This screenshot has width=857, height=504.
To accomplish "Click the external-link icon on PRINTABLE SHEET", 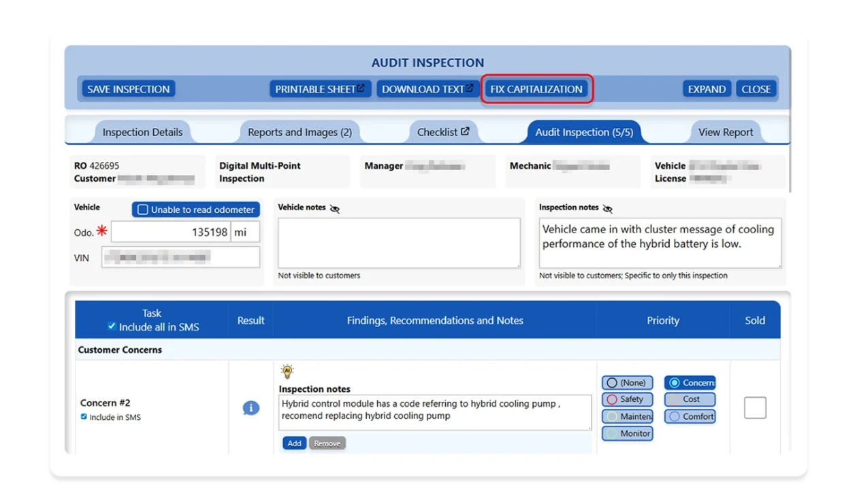I will (361, 88).
